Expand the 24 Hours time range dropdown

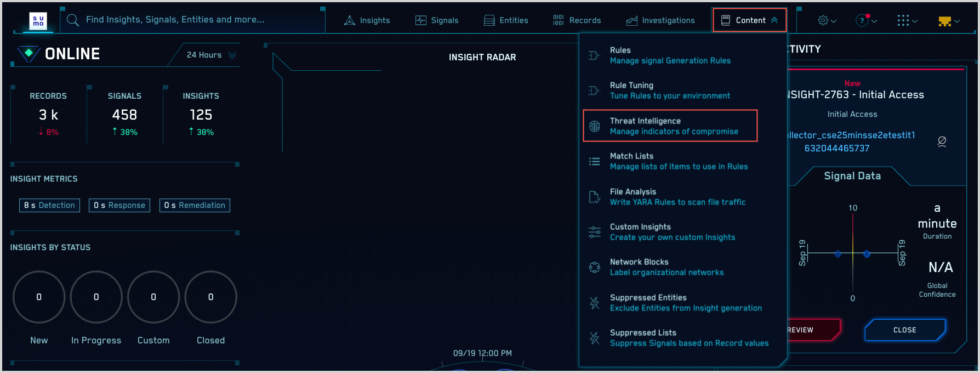[211, 55]
